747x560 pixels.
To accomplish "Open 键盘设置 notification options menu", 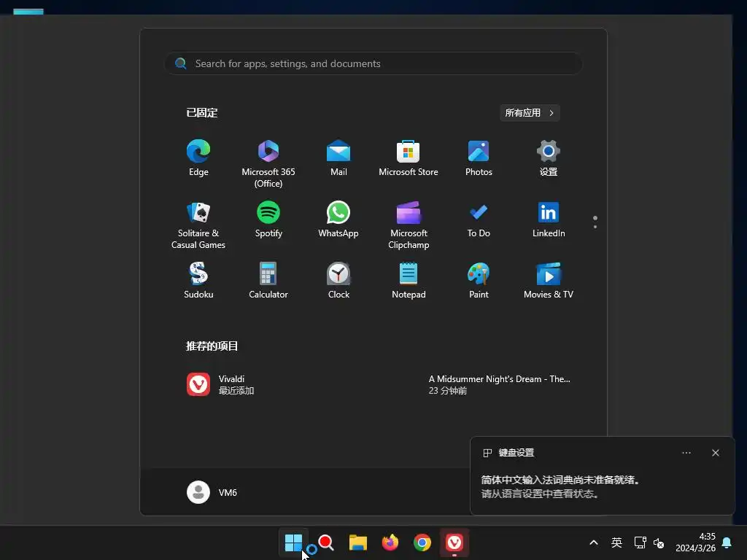I will click(686, 453).
